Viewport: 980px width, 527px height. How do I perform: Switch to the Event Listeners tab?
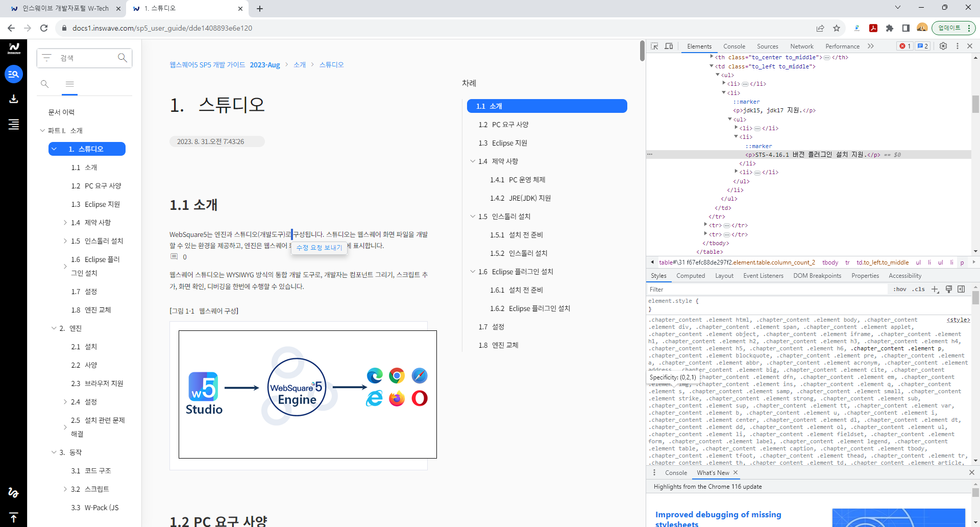(x=763, y=276)
